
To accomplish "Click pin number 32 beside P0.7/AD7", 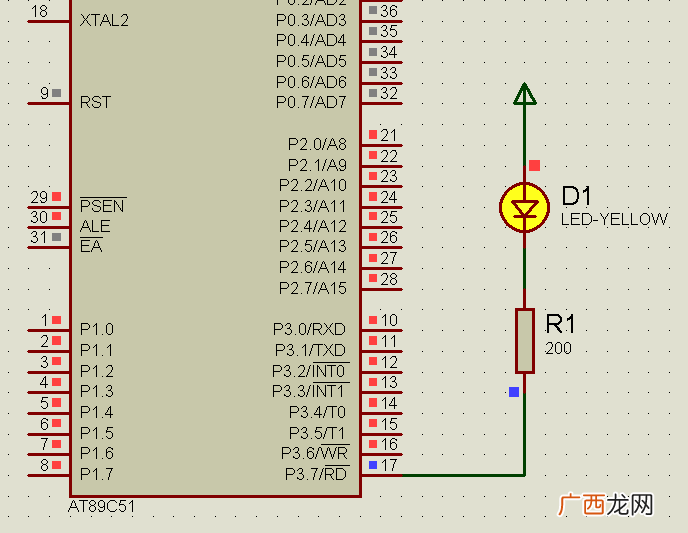I will click(389, 93).
